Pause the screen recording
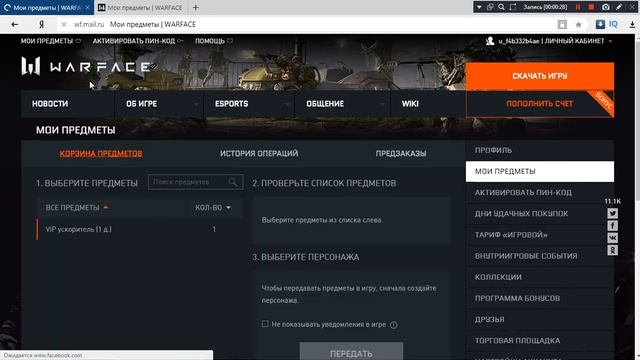Image resolution: width=640 pixels, height=360 pixels. pyautogui.click(x=578, y=7)
